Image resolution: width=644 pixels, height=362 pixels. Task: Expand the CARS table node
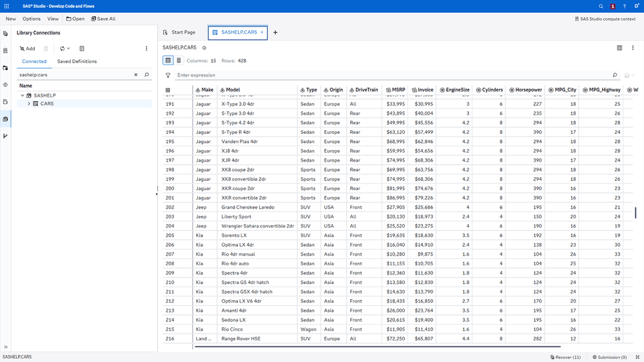29,104
